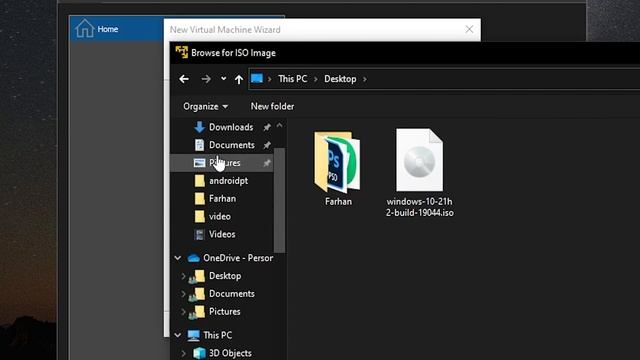Open the androidpt folder
The height and width of the screenshot is (360, 640).
228,181
